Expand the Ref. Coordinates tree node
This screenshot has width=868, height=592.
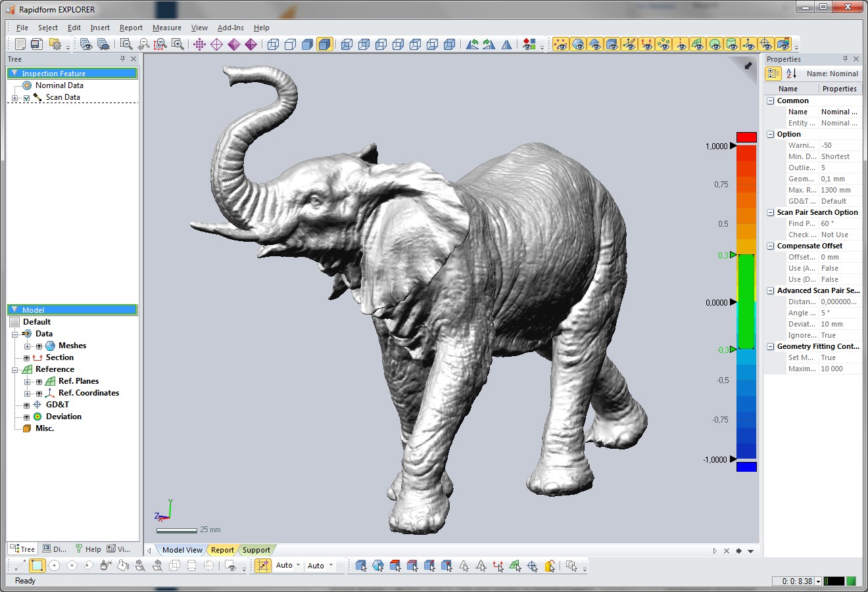pyautogui.click(x=27, y=394)
